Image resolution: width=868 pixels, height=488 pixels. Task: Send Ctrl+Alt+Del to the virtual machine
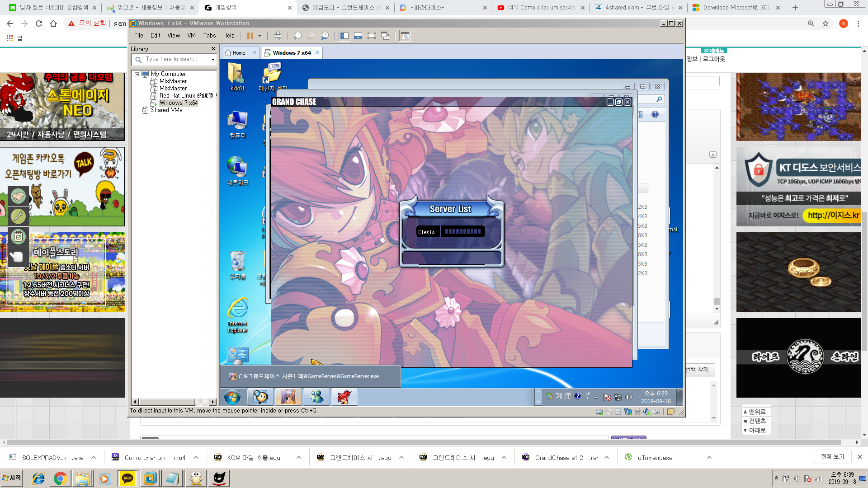[278, 36]
